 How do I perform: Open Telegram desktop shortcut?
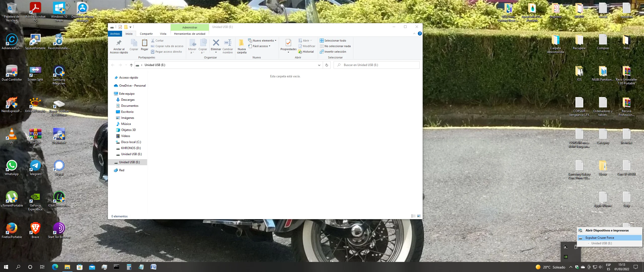(x=35, y=165)
